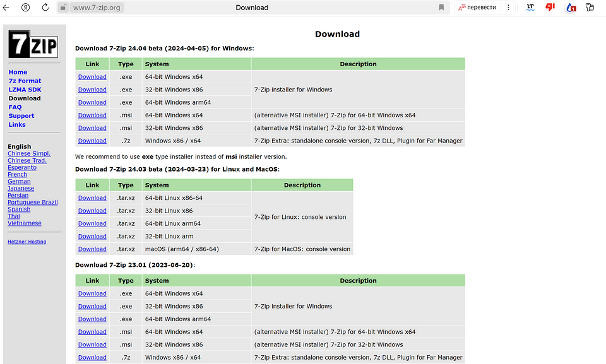
Task: Switch language to French
Action: (18, 174)
